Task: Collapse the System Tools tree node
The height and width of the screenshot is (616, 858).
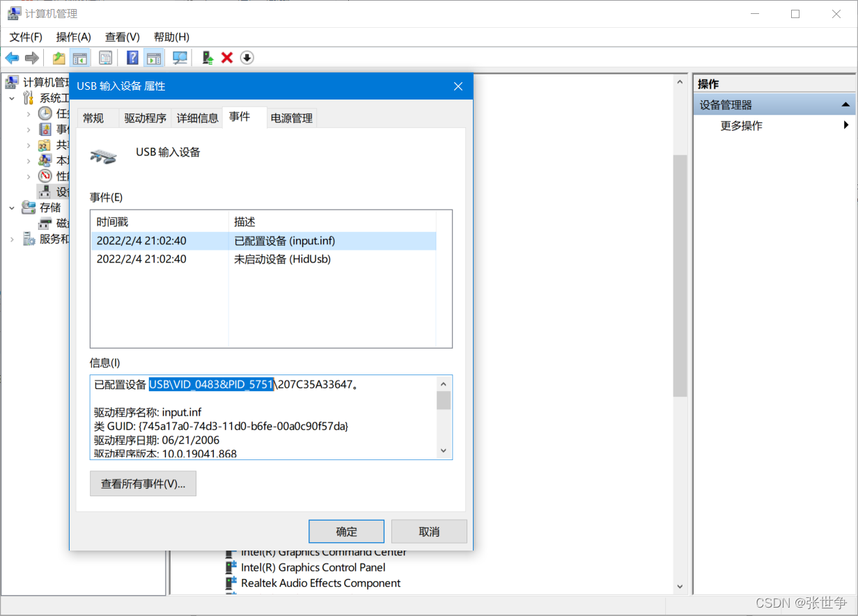Action: point(12,98)
